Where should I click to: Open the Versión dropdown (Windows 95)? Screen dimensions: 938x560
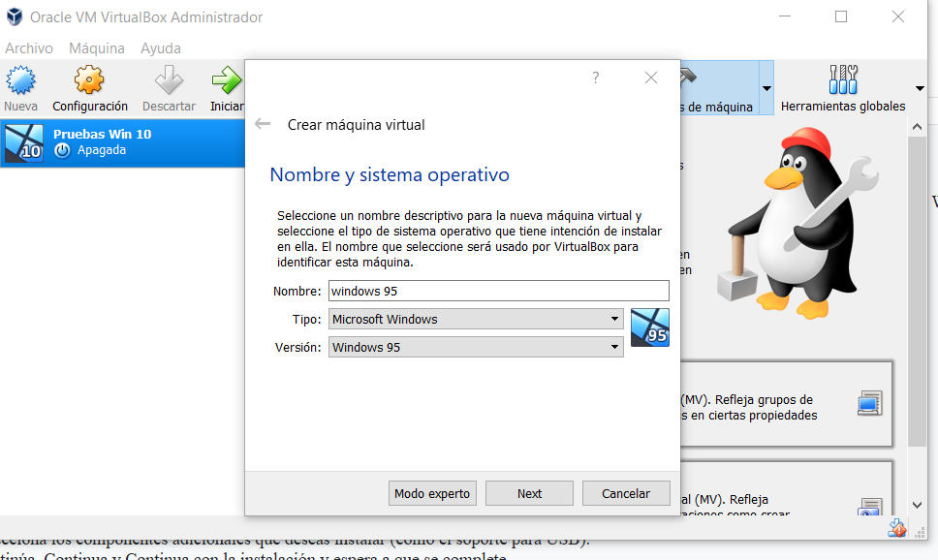point(476,347)
